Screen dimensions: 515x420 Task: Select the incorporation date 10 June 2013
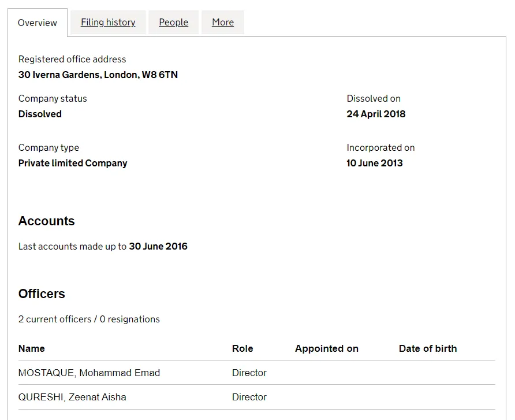[374, 163]
